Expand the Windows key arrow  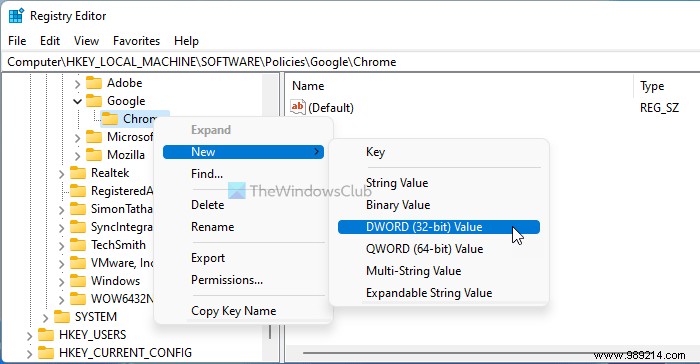(x=61, y=281)
